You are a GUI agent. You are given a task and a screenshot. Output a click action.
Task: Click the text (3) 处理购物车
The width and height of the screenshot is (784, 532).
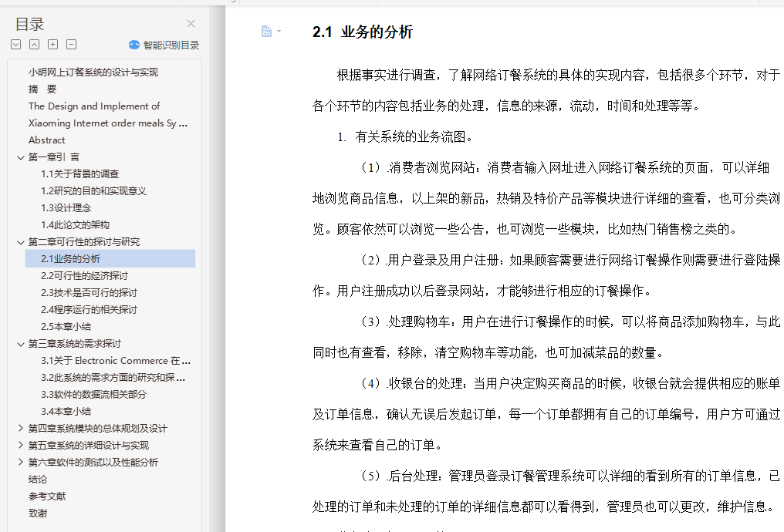point(406,322)
